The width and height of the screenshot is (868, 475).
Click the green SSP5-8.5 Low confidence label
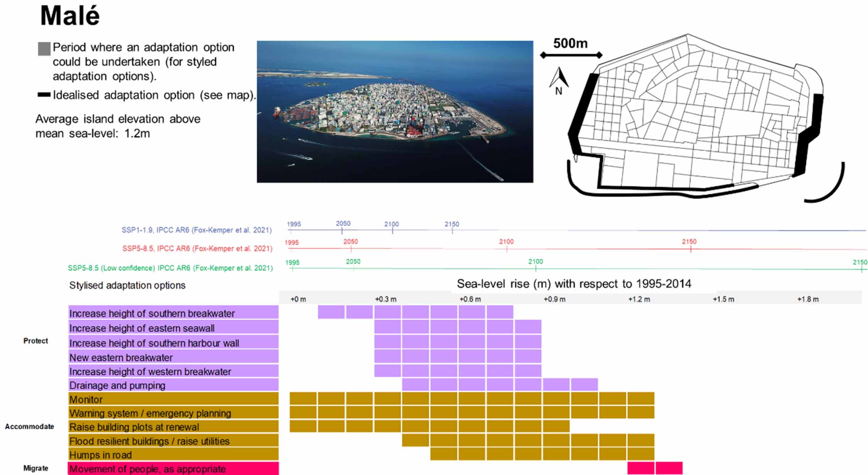point(170,268)
